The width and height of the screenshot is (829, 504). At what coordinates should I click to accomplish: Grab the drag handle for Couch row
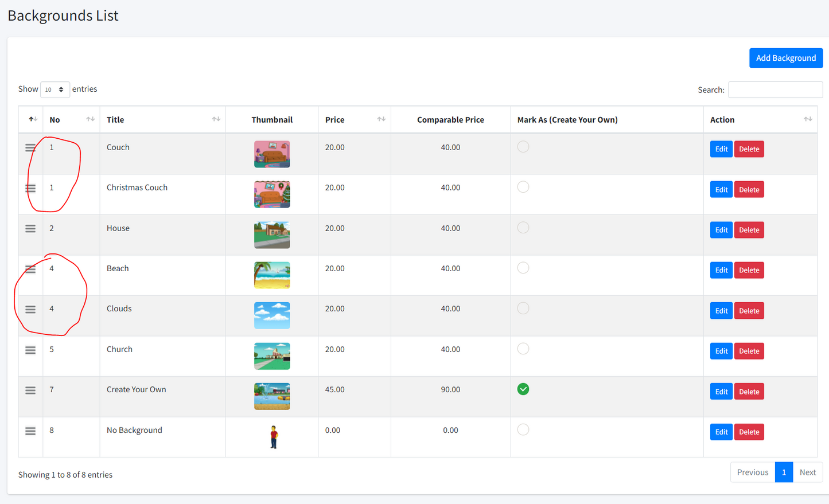click(30, 148)
